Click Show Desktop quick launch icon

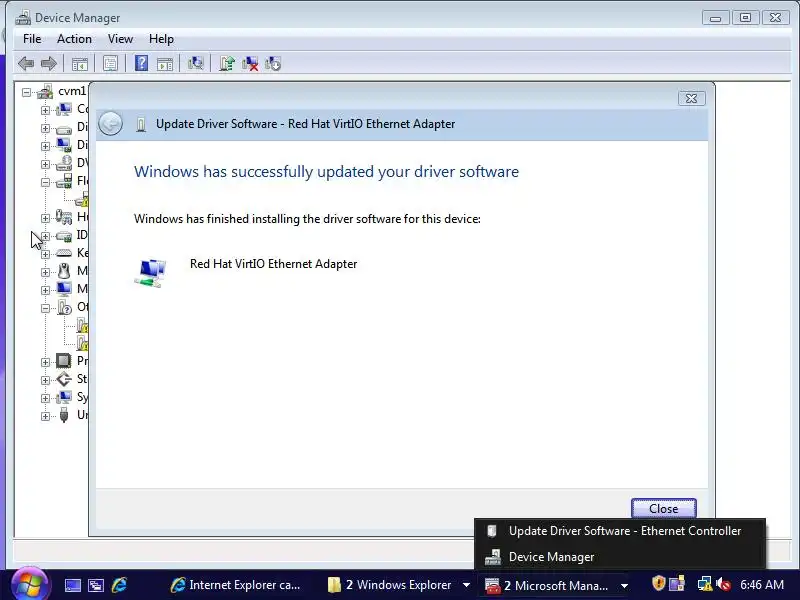pos(72,585)
